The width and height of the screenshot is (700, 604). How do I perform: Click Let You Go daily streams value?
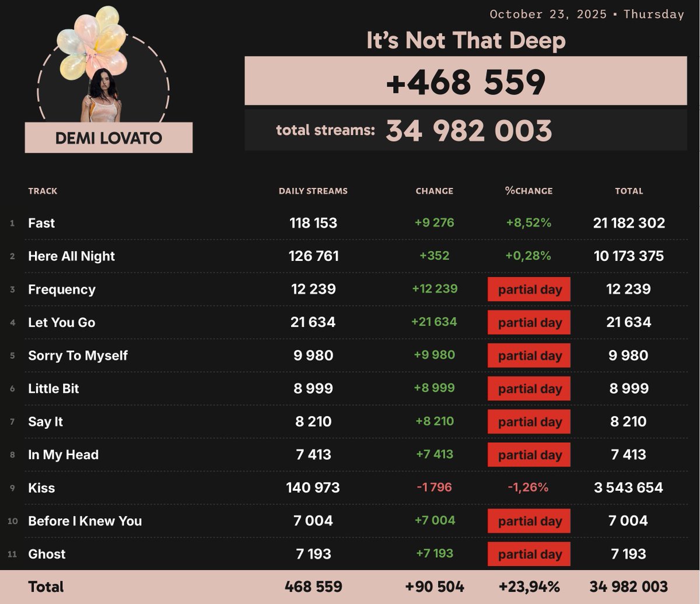click(x=313, y=322)
